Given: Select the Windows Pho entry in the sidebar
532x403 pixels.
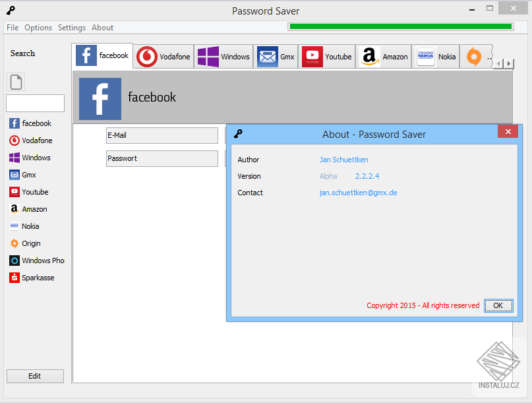Looking at the screenshot, I should 37,261.
